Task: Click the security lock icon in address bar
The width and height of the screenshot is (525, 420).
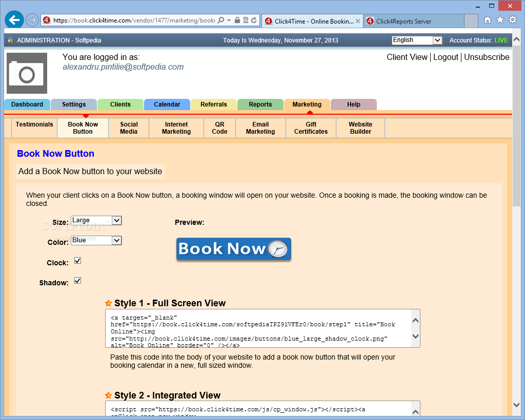Action: pyautogui.click(x=237, y=20)
